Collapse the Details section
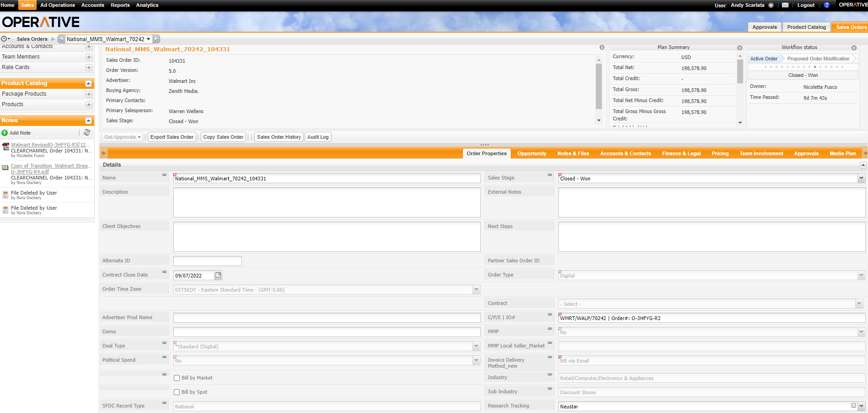The width and height of the screenshot is (868, 413). pyautogui.click(x=863, y=165)
